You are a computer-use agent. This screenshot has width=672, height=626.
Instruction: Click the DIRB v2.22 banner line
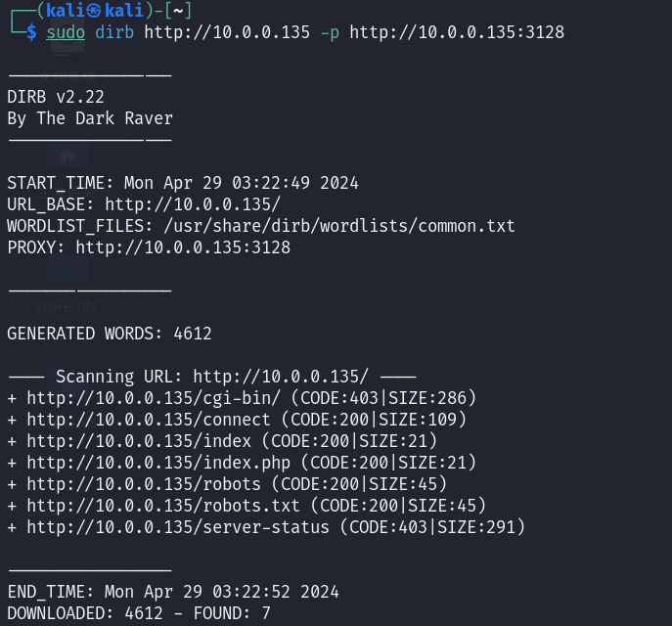(56, 97)
